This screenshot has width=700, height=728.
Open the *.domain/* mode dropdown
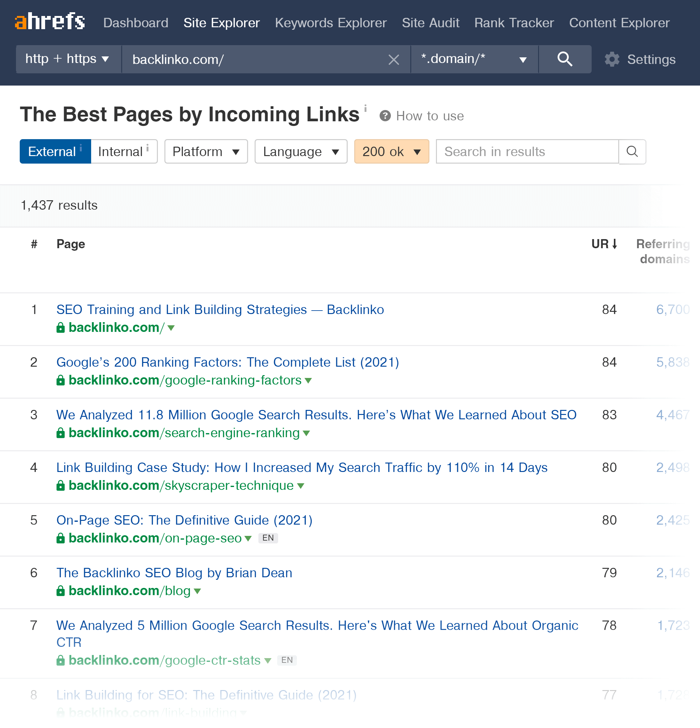pyautogui.click(x=474, y=59)
